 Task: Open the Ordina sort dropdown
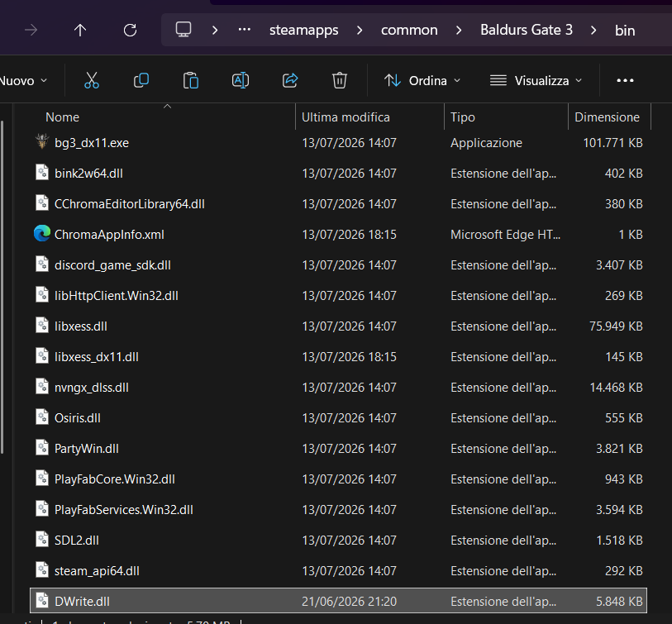pyautogui.click(x=422, y=80)
